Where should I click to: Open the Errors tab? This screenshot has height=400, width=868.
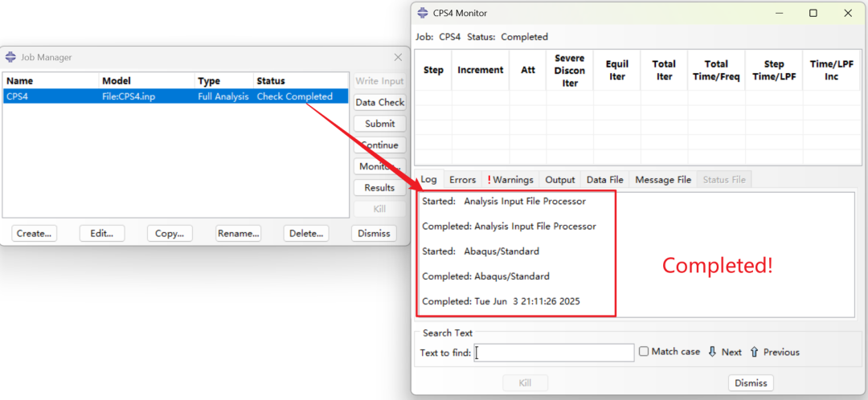click(462, 180)
